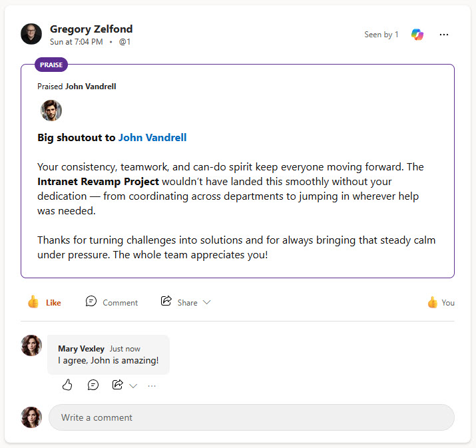
Task: Open the John Vandrell profile link
Action: click(x=152, y=138)
